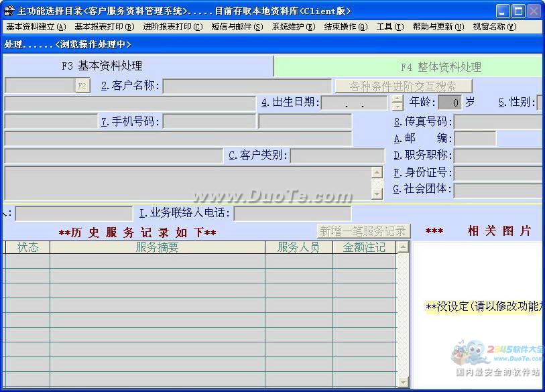The image size is (545, 392).
Task: Click service records table scroll up arrow
Action: pyautogui.click(x=403, y=247)
